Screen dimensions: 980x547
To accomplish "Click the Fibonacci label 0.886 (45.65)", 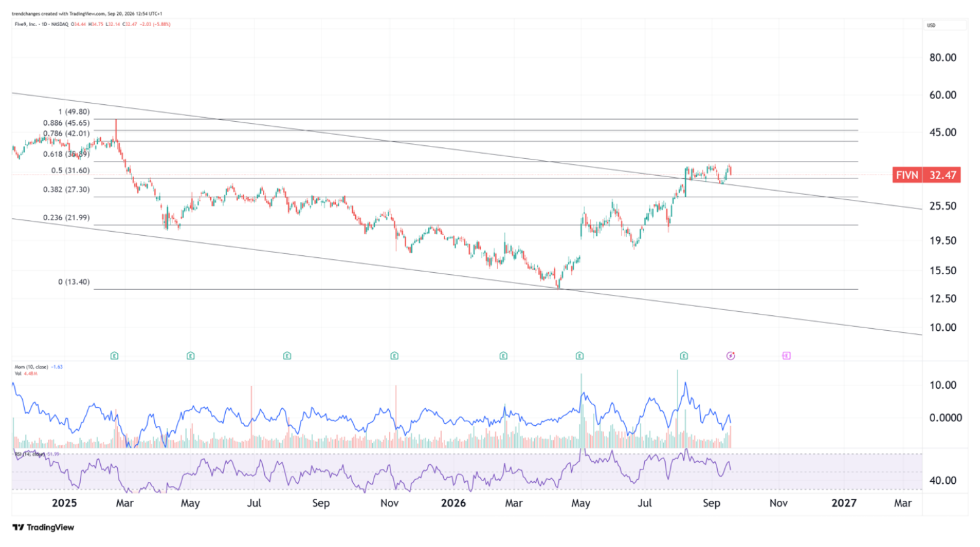I will 66,123.
